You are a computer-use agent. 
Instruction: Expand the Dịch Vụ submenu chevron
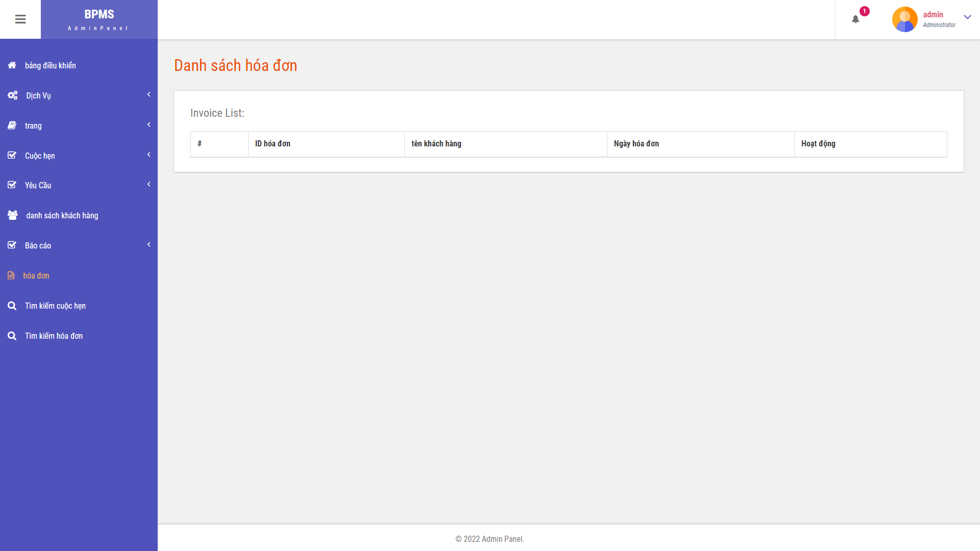point(149,94)
